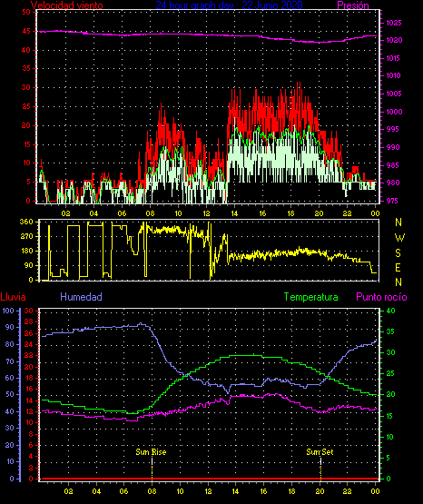Click the 14 hour tick under wind graph
The height and width of the screenshot is (504, 423).
[x=234, y=213]
